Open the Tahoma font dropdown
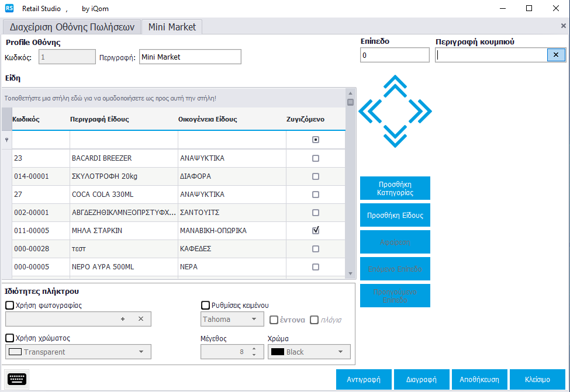The height and width of the screenshot is (392, 570). click(x=253, y=320)
